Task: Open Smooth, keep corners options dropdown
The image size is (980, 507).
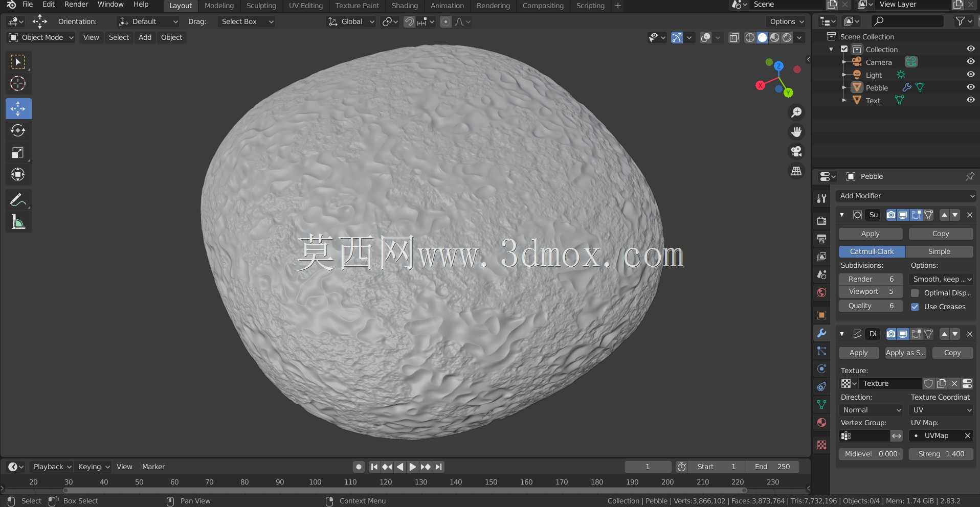Action: pyautogui.click(x=942, y=279)
